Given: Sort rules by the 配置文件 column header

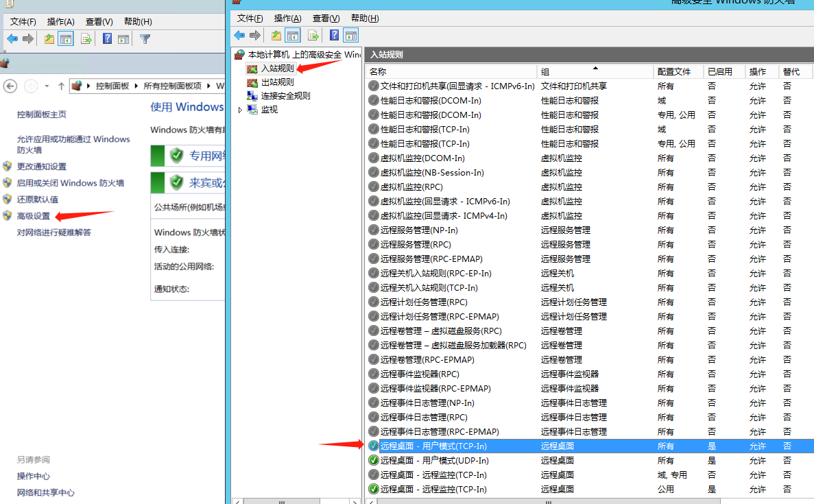Looking at the screenshot, I should point(678,71).
